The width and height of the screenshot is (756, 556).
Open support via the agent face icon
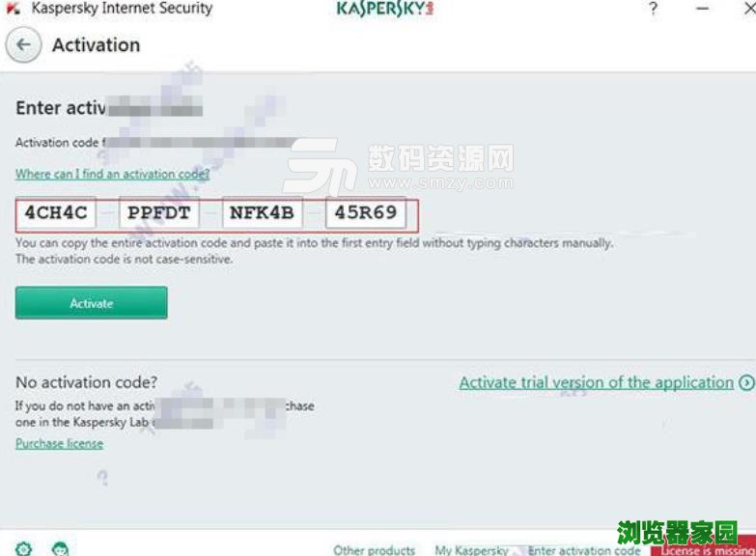[60, 549]
